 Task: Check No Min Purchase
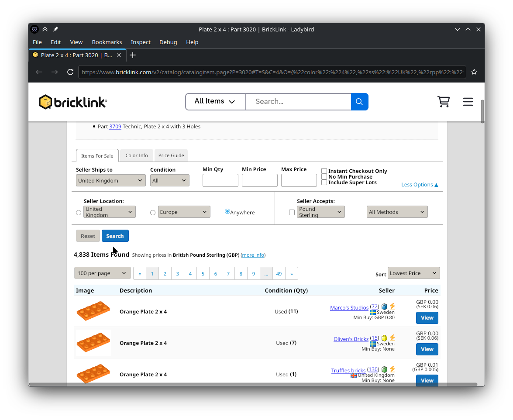324,177
